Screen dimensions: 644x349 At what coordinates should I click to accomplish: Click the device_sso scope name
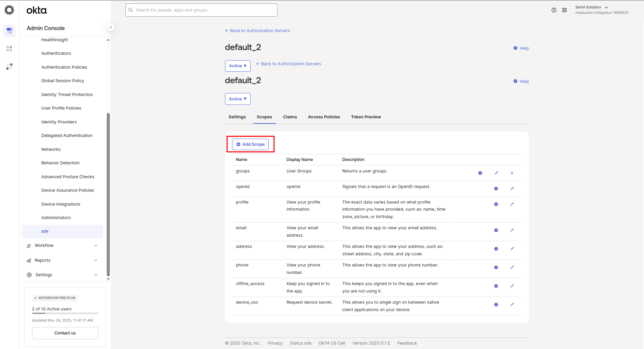tap(247, 302)
